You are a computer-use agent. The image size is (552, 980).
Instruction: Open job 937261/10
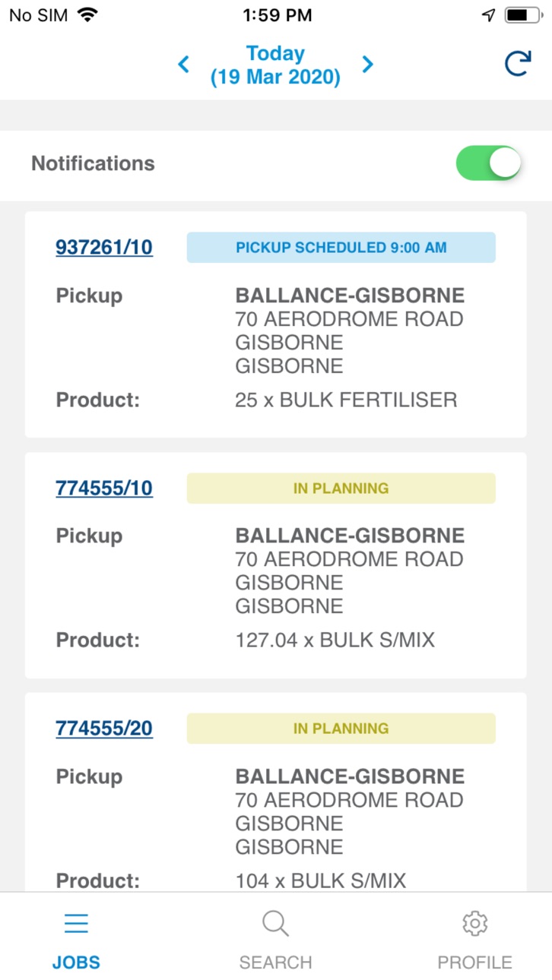coord(104,248)
